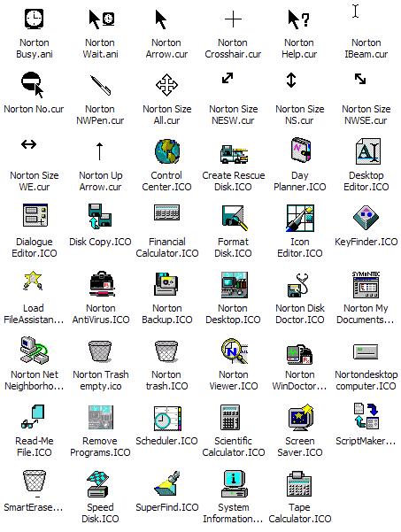Click the Norton Size NESW.cur diagonal arrow
Image resolution: width=401 pixels, height=532 pixels.
point(227,78)
